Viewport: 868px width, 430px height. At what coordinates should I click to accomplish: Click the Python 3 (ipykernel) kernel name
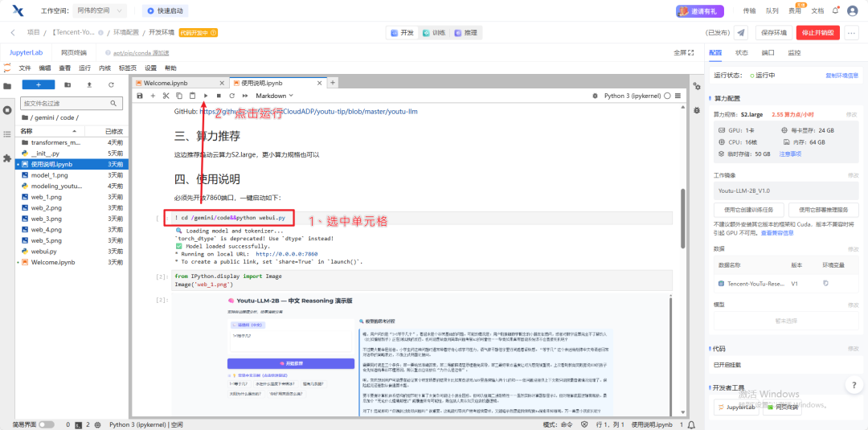(633, 96)
